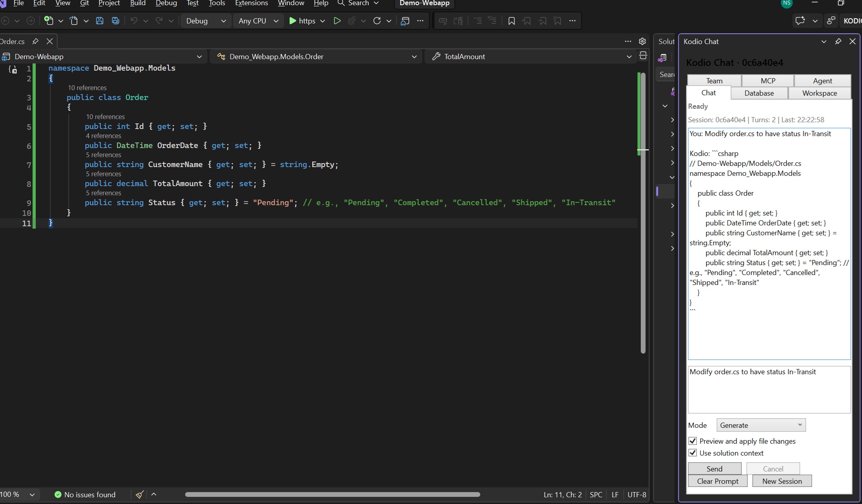The width and height of the screenshot is (862, 504).
Task: Click the Hot Reload refresh icon
Action: click(x=377, y=21)
